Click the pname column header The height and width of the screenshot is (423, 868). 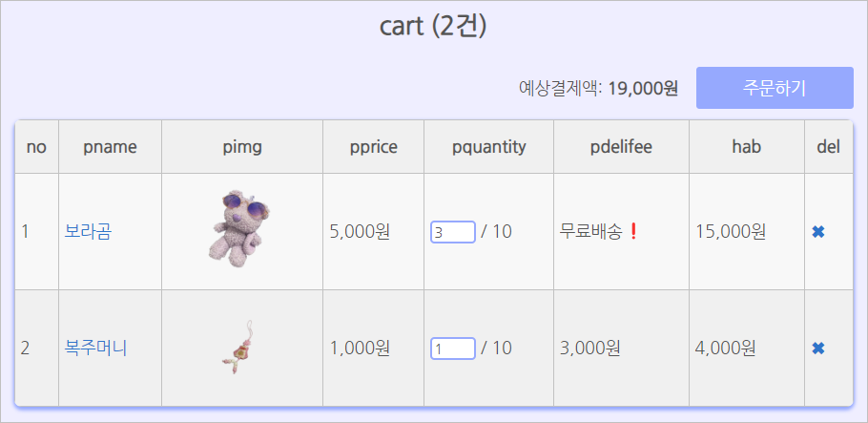pyautogui.click(x=110, y=147)
